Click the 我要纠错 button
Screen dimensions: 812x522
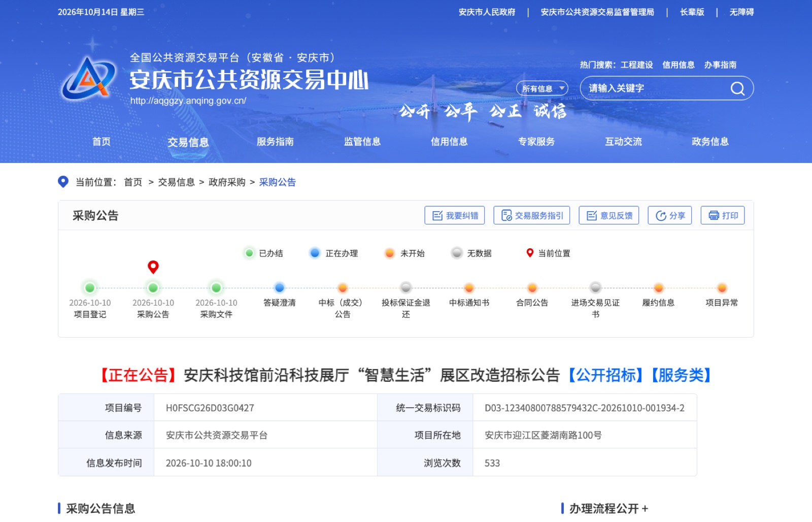(x=455, y=215)
